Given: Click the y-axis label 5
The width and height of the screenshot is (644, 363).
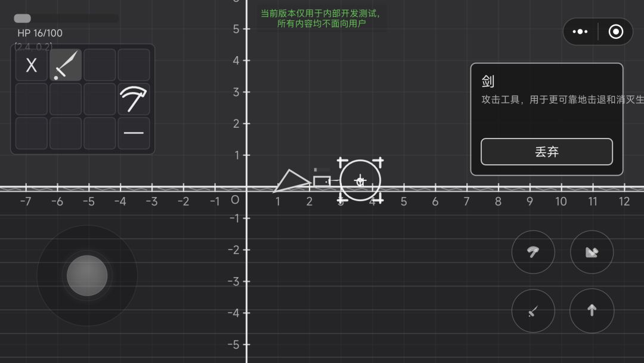Looking at the screenshot, I should 236,29.
